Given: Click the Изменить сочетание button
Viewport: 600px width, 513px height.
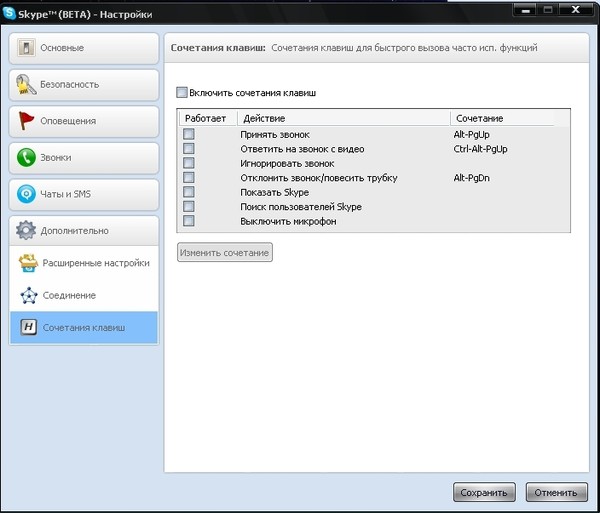Looking at the screenshot, I should (225, 252).
